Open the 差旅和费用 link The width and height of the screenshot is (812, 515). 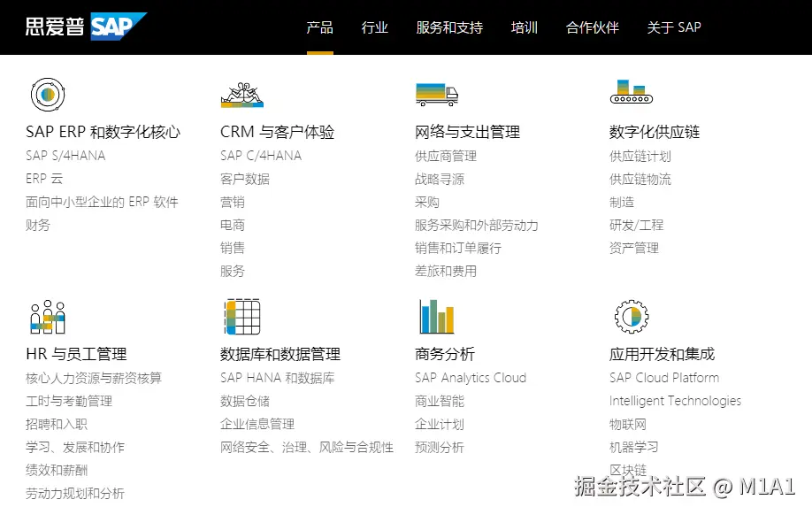pos(446,271)
